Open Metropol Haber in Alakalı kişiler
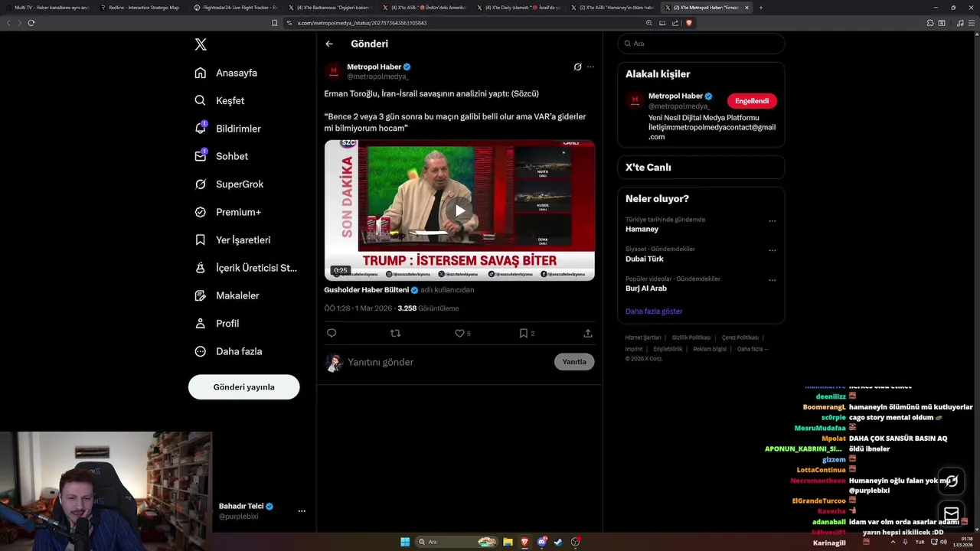This screenshot has width=980, height=551. tap(675, 96)
